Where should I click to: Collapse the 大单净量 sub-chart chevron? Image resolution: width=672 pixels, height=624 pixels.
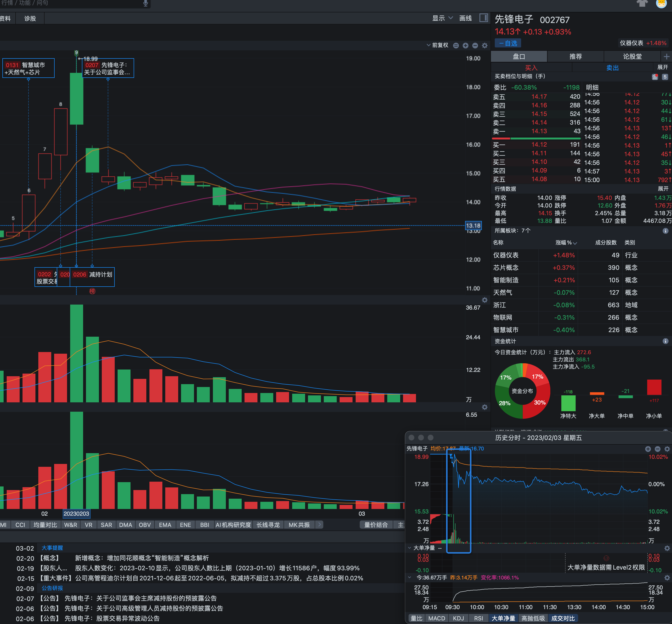pyautogui.click(x=410, y=548)
